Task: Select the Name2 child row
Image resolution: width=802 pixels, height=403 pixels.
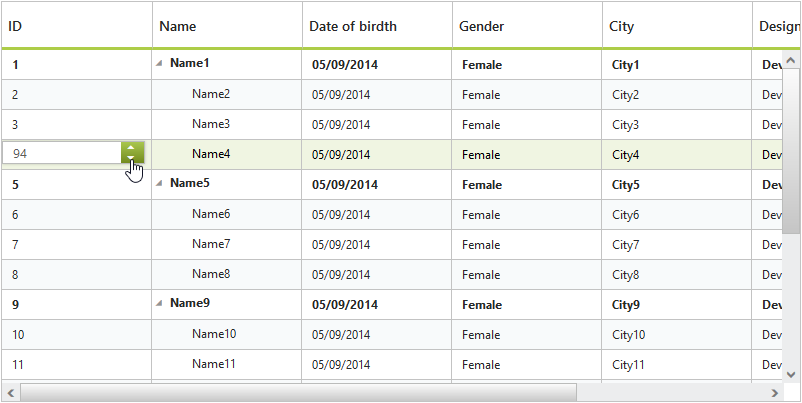Action: (x=211, y=94)
